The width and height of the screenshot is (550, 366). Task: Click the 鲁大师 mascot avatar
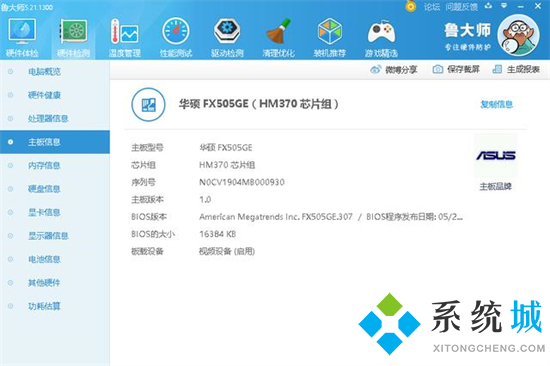pyautogui.click(x=518, y=35)
